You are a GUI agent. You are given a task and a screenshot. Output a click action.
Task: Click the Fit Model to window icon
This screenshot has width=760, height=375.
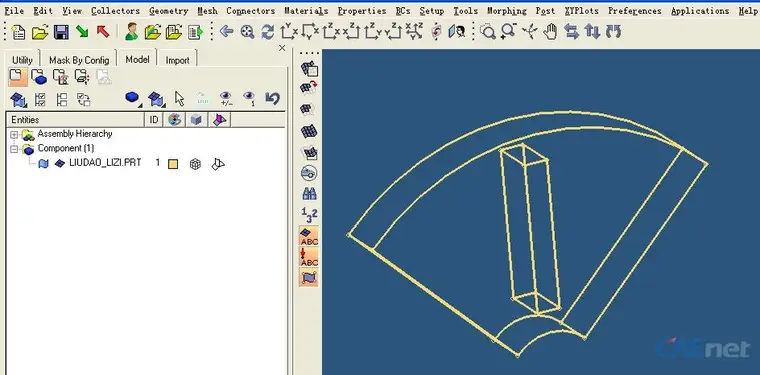[x=248, y=32]
